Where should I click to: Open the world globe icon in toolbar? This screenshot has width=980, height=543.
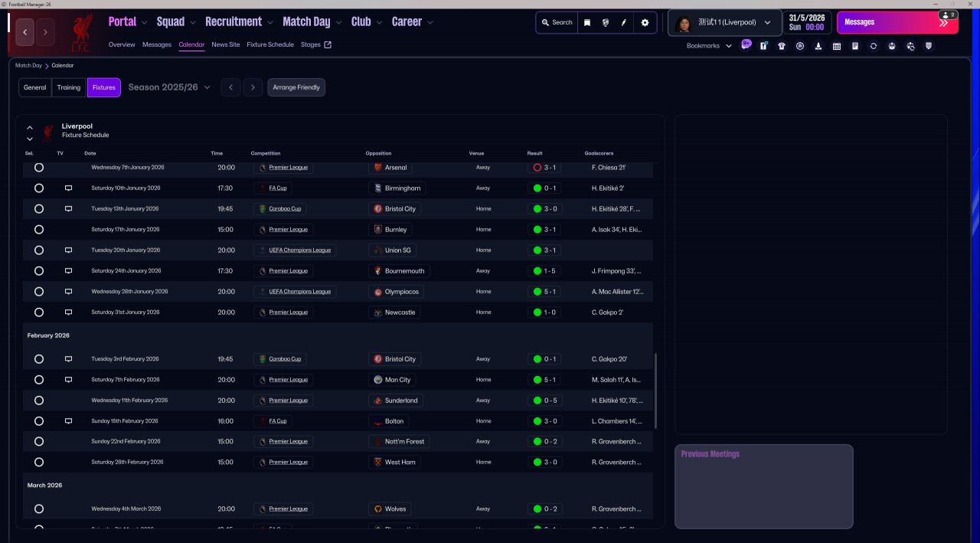606,22
